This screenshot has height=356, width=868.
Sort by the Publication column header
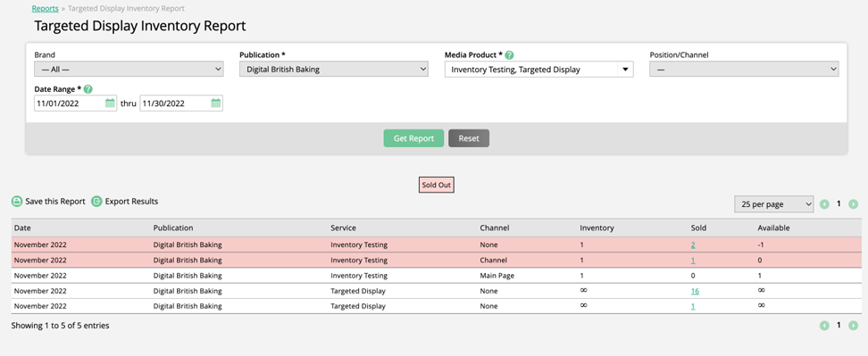point(173,228)
